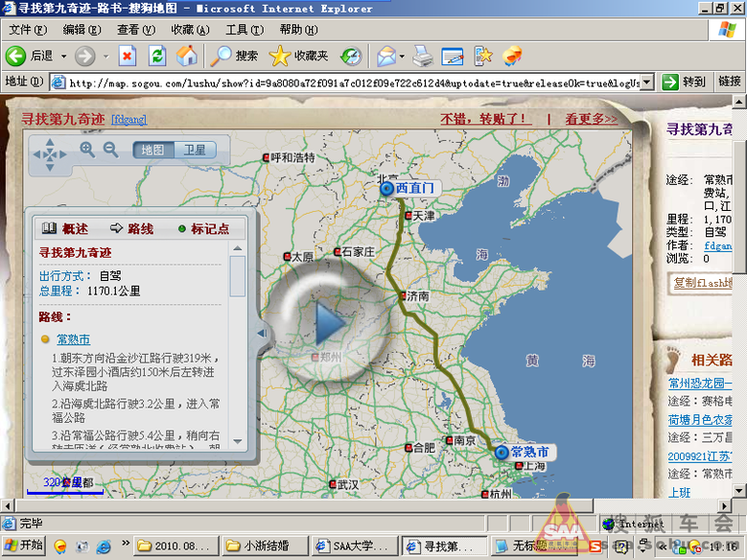The image size is (747, 560).
Task: Open the Back button history dropdown
Action: tap(64, 57)
